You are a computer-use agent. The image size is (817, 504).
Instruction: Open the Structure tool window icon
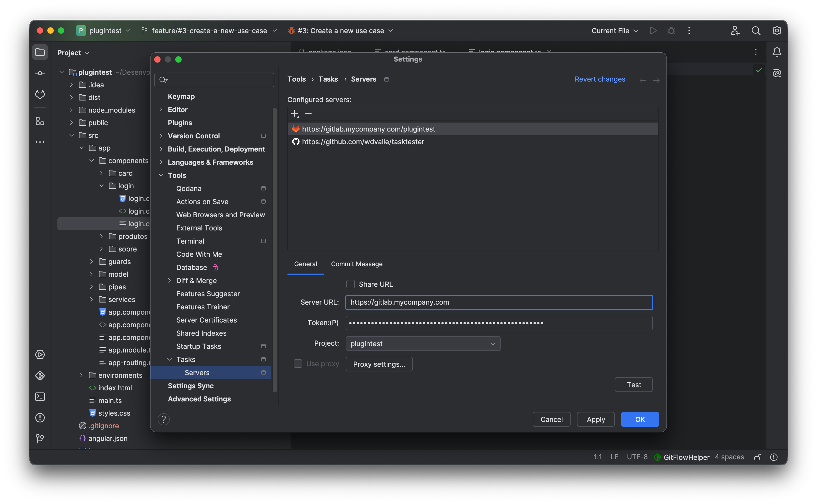(40, 121)
